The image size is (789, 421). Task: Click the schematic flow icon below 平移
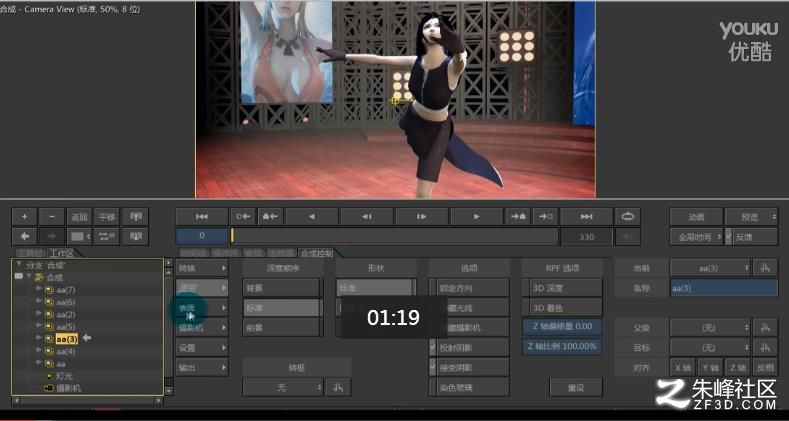pyautogui.click(x=106, y=236)
